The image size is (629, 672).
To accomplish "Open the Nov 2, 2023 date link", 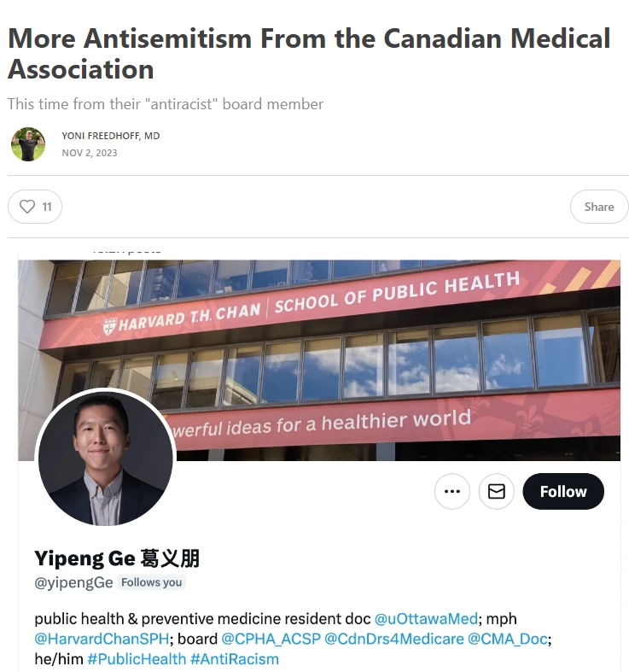I will point(89,153).
